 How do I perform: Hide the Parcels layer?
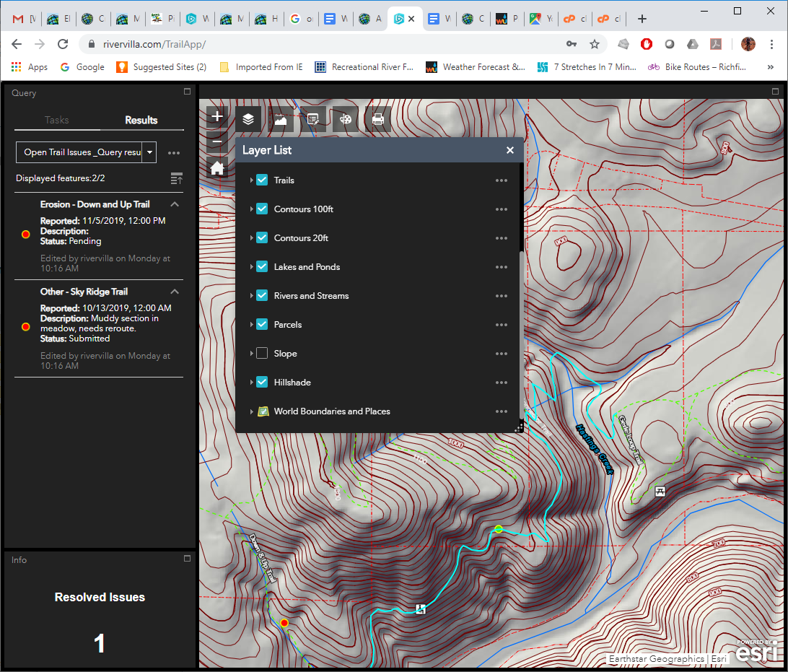tap(262, 325)
